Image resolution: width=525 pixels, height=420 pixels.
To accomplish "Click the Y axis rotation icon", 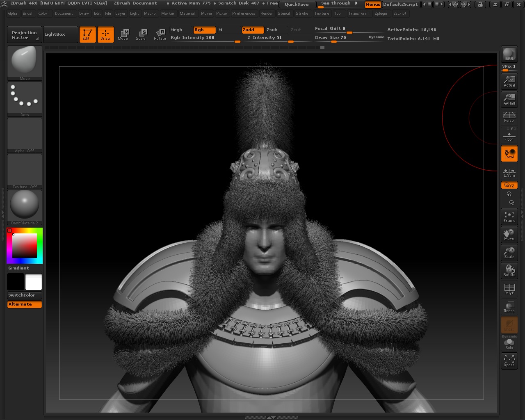I will 509,194.
